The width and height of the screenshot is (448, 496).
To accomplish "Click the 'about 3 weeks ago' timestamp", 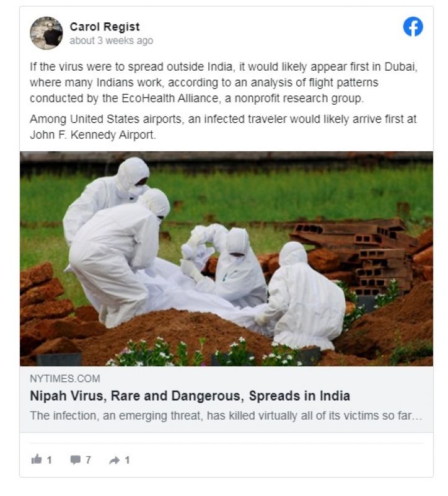I will pyautogui.click(x=112, y=41).
